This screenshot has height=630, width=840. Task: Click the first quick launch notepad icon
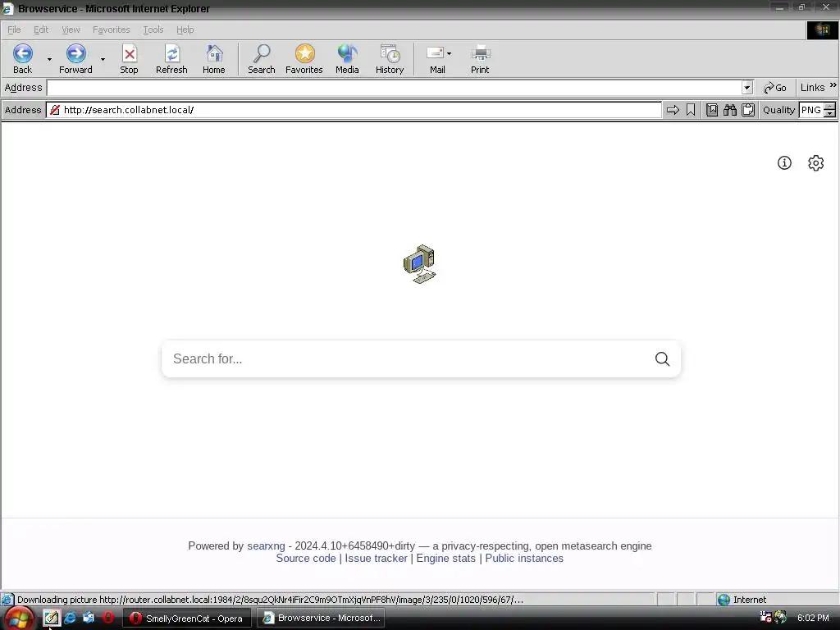tap(52, 618)
